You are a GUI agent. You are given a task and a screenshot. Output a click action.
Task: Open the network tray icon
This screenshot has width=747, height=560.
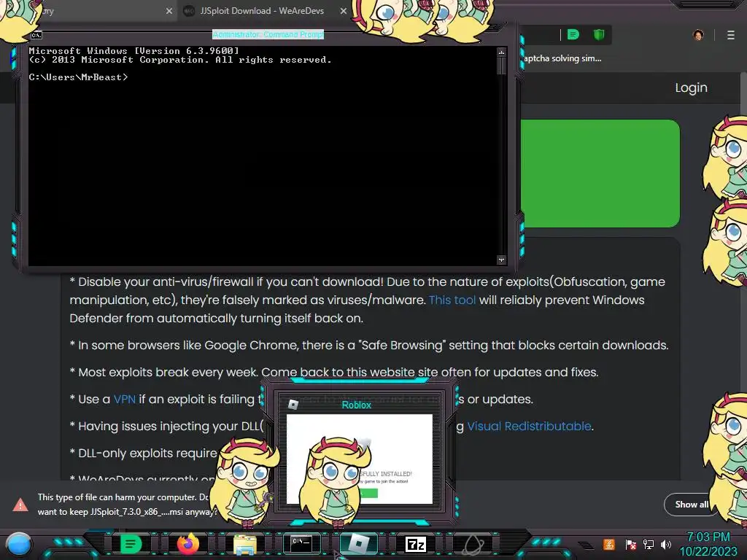pos(648,544)
